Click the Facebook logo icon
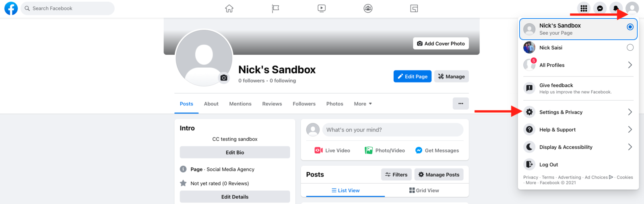644x204 pixels. point(11,8)
